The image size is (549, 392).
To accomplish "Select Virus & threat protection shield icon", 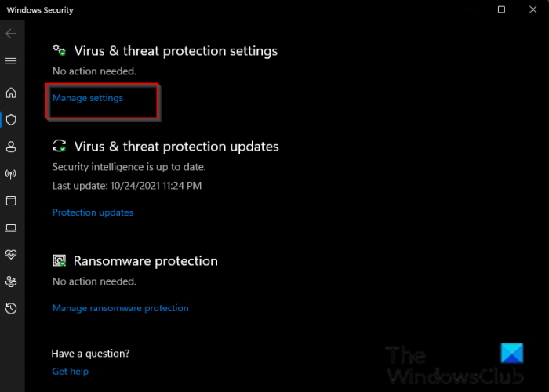I will (11, 120).
